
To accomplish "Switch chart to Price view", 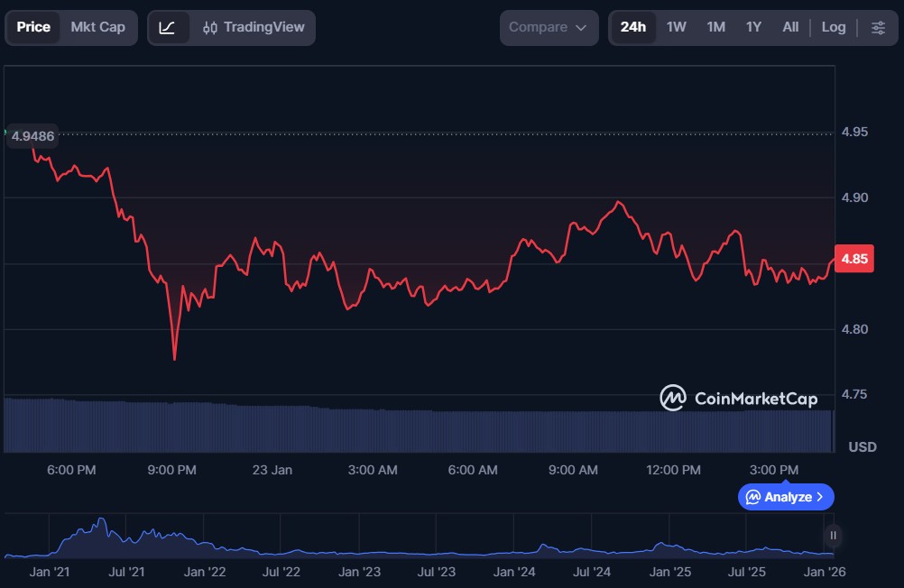I will pos(33,27).
